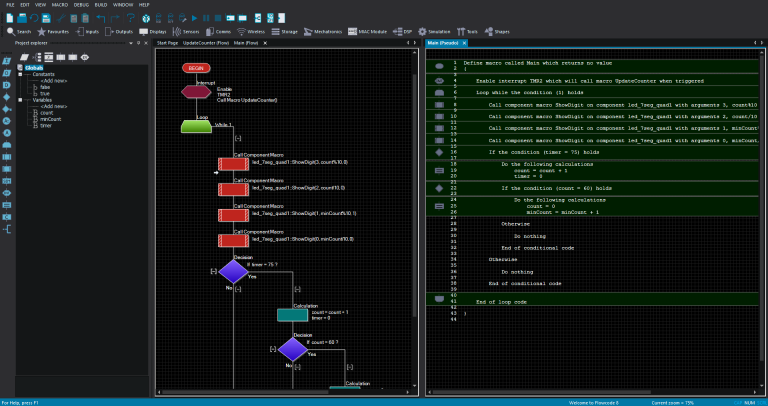Screen dimensions: 768x406
Task: Open the Mechatronics component category
Action: pos(322,31)
